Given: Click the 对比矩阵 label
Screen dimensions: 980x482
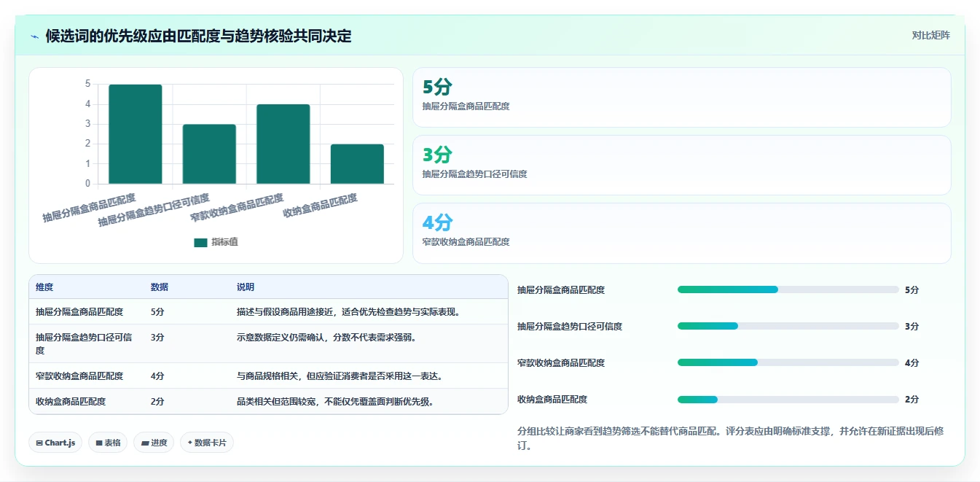Looking at the screenshot, I should pyautogui.click(x=930, y=35).
